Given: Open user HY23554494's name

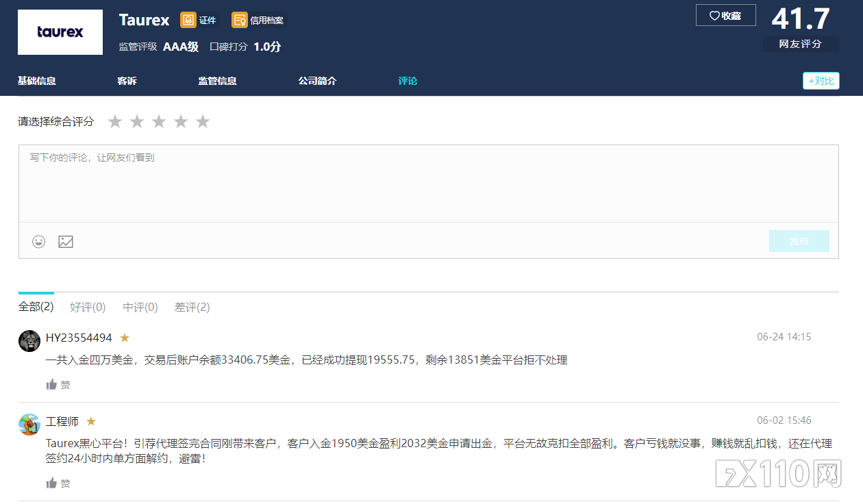Looking at the screenshot, I should coord(79,338).
